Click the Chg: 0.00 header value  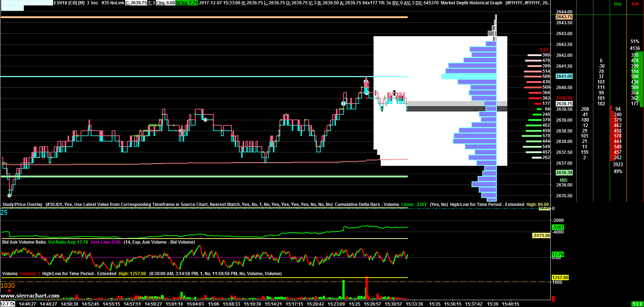click(x=166, y=3)
